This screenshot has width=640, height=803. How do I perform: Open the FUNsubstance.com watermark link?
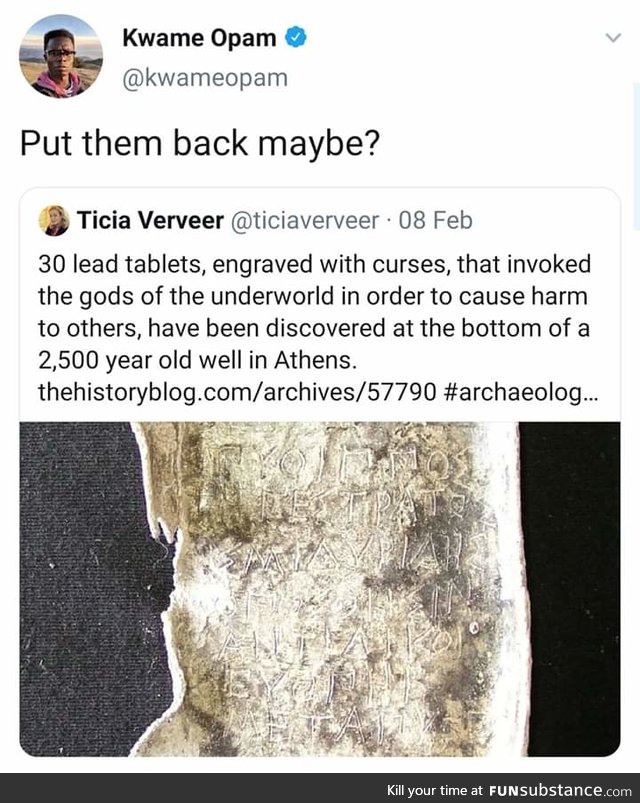point(560,790)
